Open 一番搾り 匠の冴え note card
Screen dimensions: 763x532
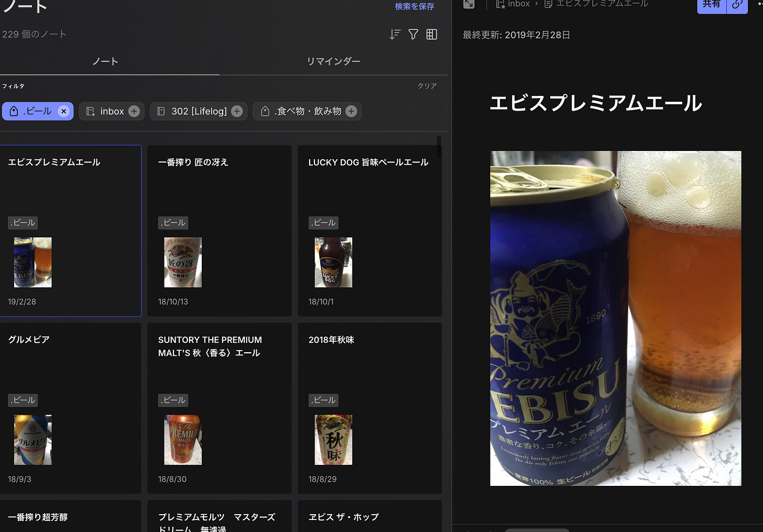(220, 231)
